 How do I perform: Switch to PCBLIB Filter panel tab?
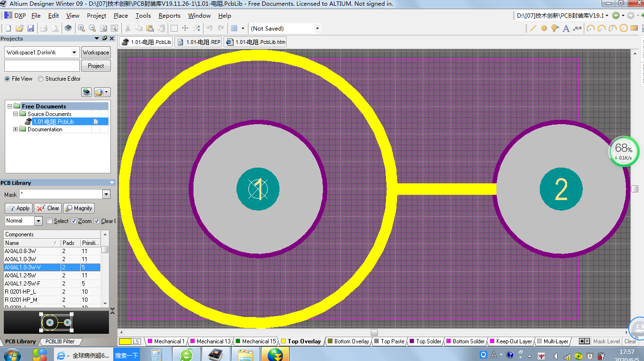coord(60,341)
